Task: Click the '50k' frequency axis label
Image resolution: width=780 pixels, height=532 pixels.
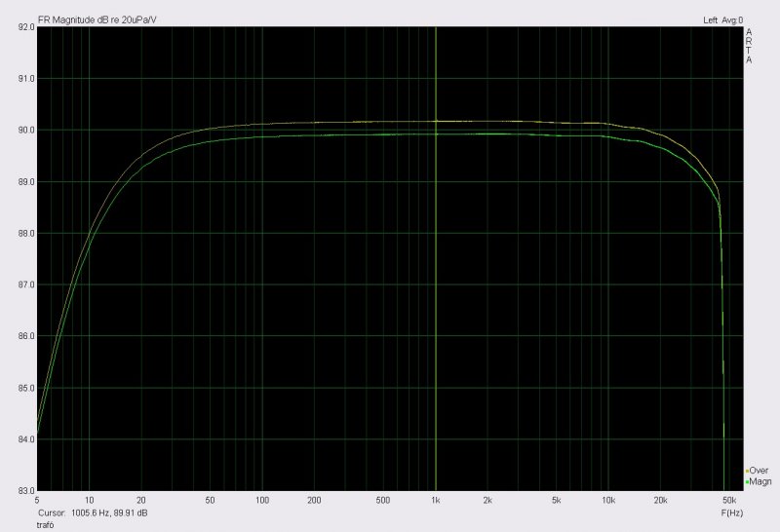Action: (x=728, y=500)
